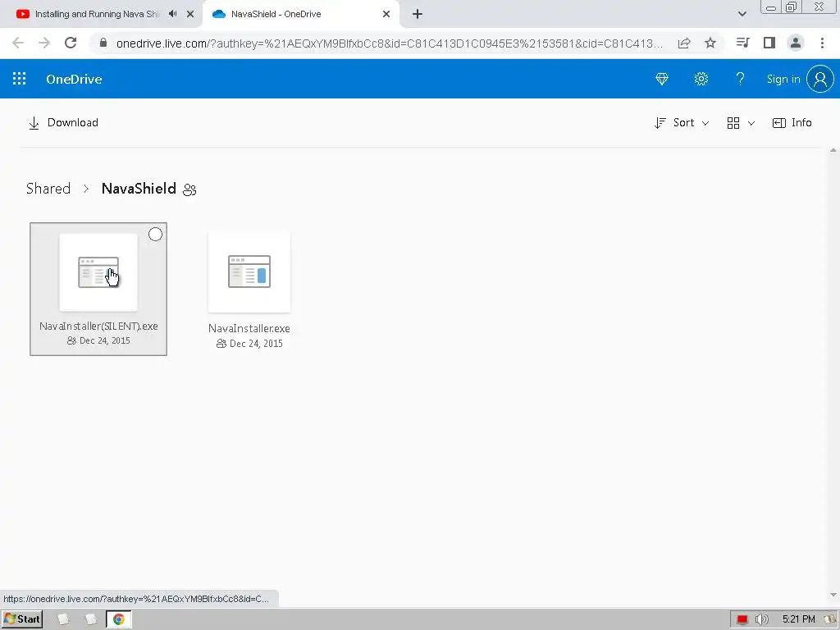Click the account avatar icon

[x=820, y=79]
